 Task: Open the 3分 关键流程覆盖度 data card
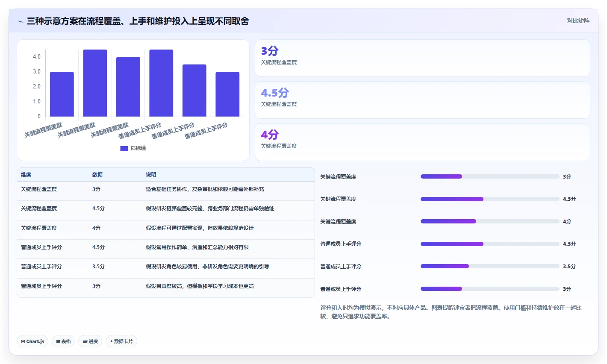point(422,58)
